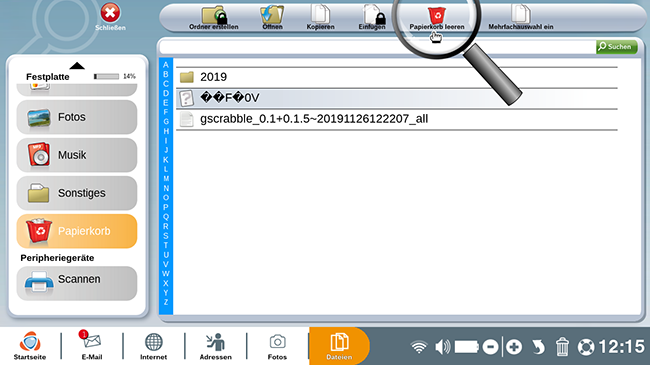Click the Suchen search button
The width and height of the screenshot is (650, 365).
click(x=616, y=47)
